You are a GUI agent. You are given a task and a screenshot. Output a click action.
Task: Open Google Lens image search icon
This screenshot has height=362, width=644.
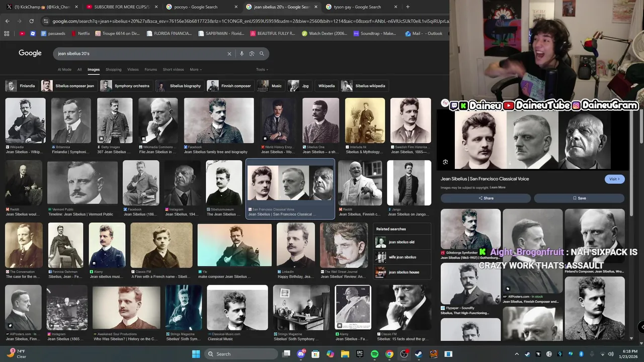tap(252, 54)
